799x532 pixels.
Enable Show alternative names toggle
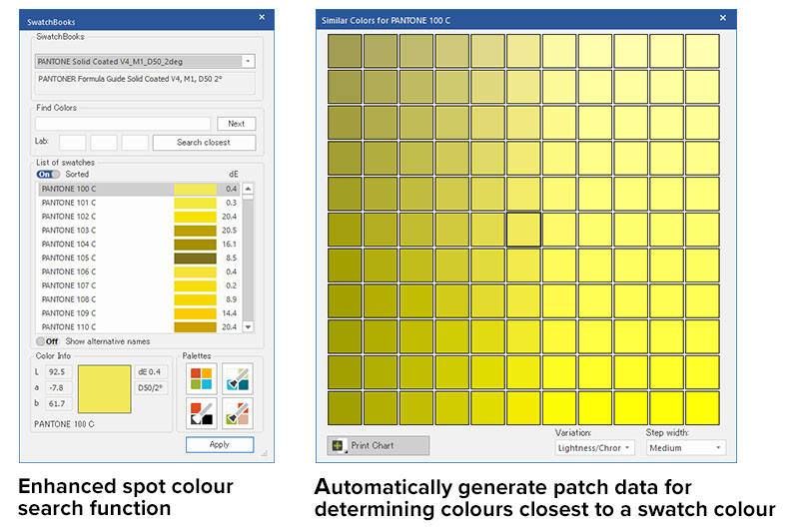point(48,341)
